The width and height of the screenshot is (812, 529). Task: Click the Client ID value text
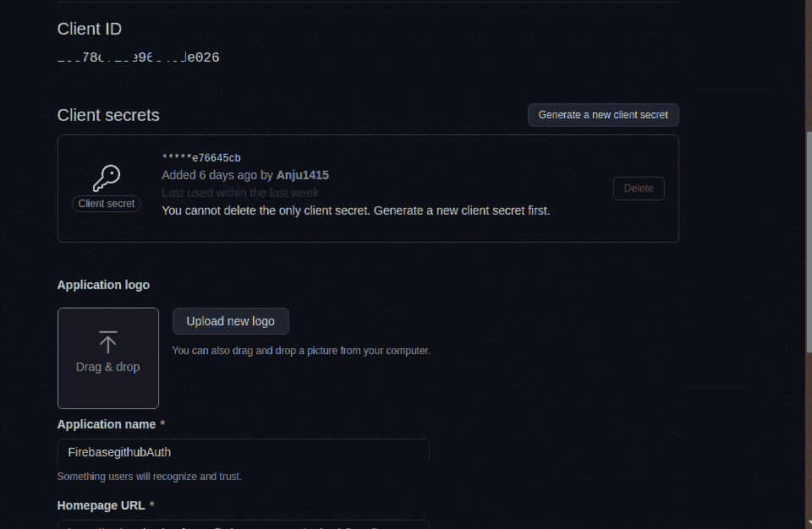tap(139, 57)
